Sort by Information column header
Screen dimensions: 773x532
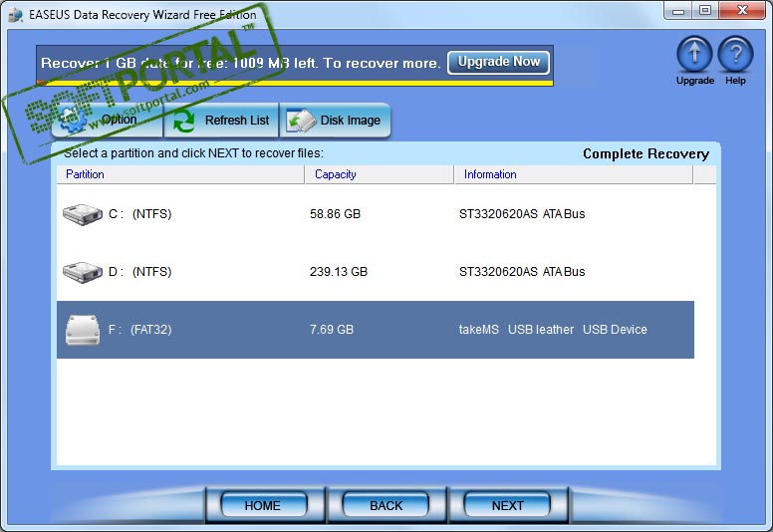click(x=574, y=174)
